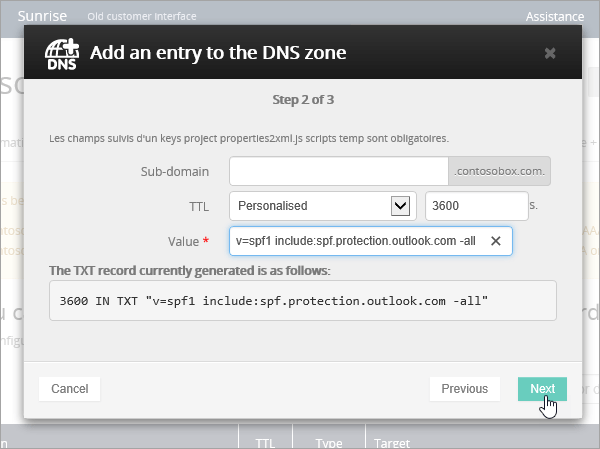Click the DNS globe icon in dialog header
This screenshot has width=600, height=449.
click(x=61, y=53)
